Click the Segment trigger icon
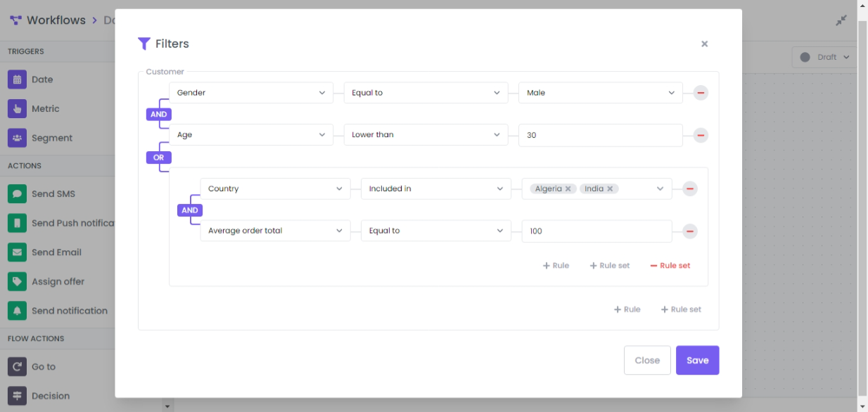 click(17, 138)
